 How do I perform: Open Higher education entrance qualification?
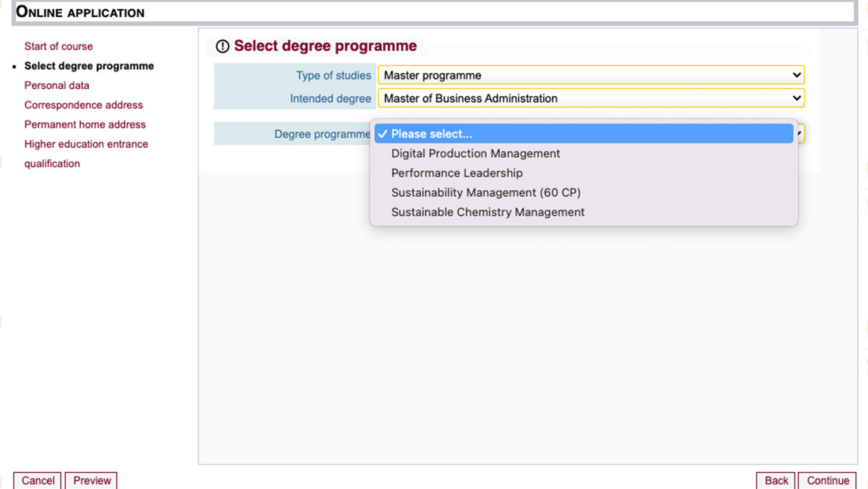pos(86,144)
